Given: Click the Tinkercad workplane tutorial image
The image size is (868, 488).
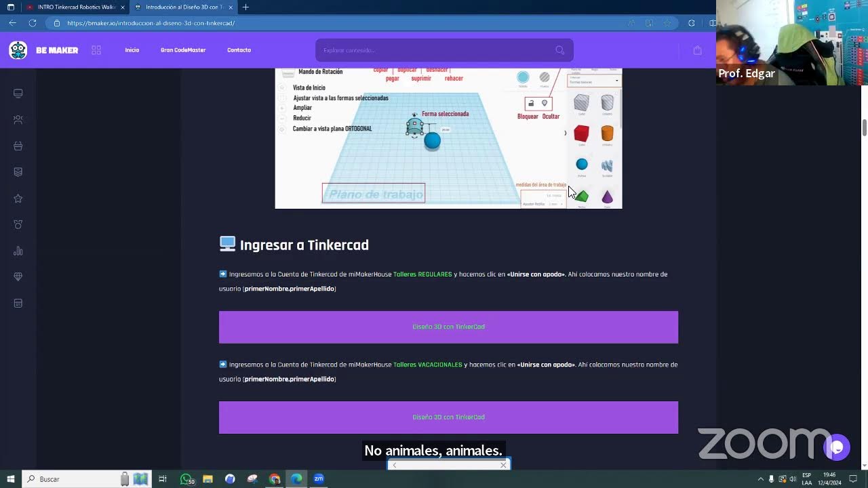Looking at the screenshot, I should click(x=448, y=138).
